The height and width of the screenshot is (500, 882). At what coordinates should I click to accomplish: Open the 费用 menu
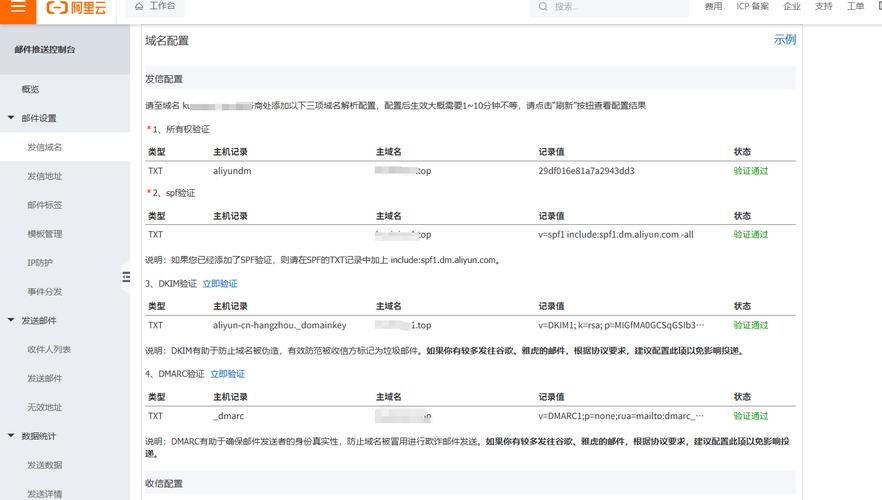coord(713,6)
